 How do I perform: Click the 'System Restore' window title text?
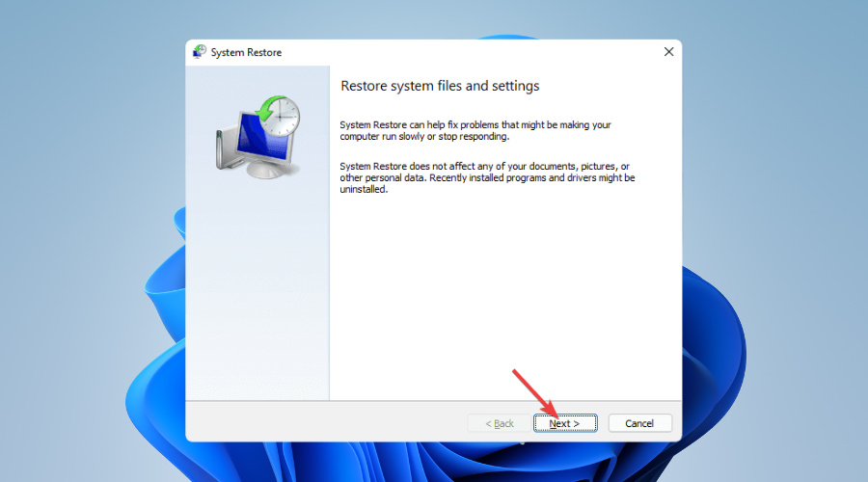coord(246,53)
